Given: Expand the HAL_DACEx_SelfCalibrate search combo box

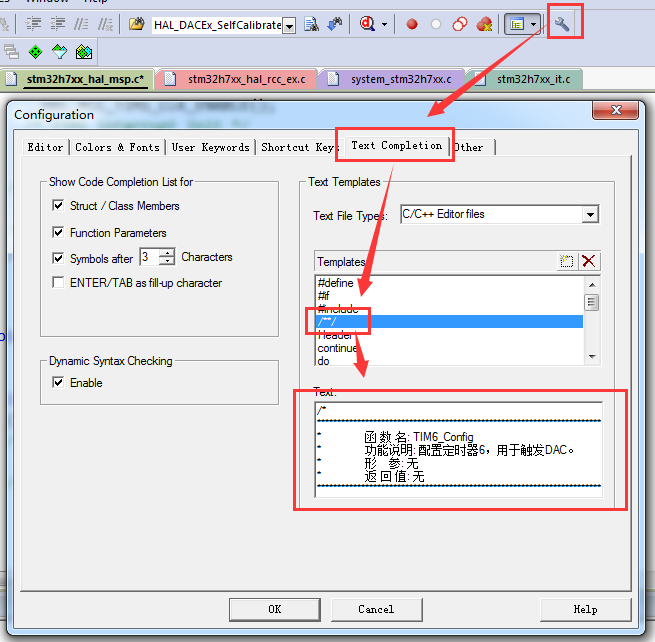Looking at the screenshot, I should click(x=289, y=26).
